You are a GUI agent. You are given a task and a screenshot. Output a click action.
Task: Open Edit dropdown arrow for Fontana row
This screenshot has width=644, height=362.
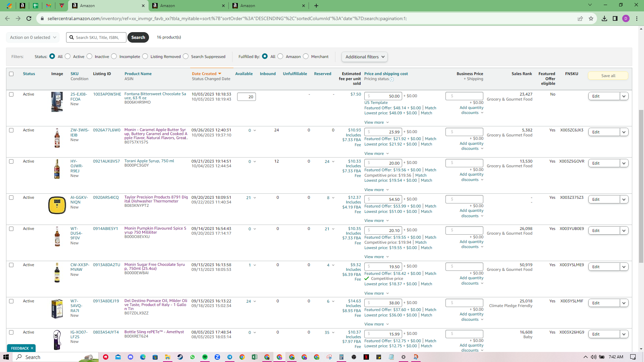(x=624, y=96)
